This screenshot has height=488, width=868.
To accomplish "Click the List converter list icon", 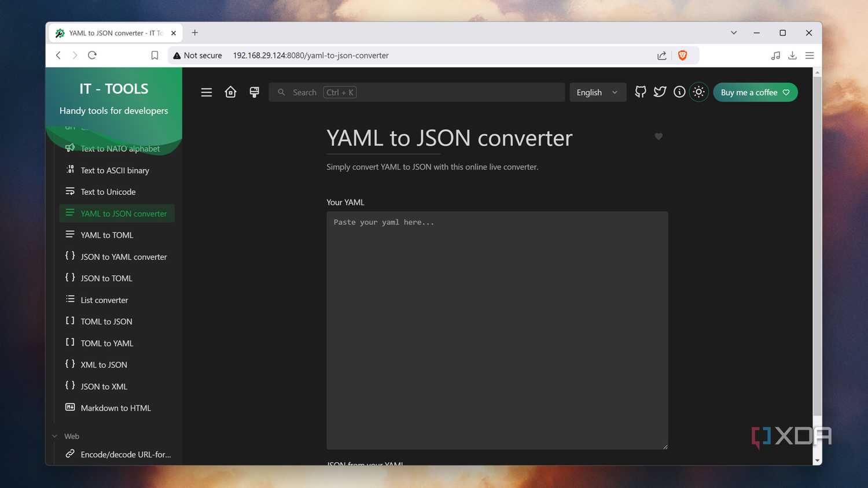I will [x=70, y=299].
